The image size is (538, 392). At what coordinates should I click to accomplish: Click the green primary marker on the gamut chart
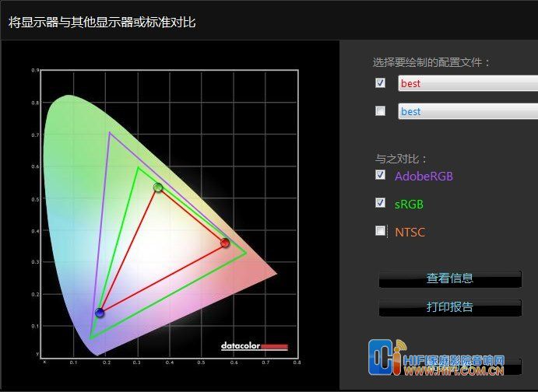pyautogui.click(x=158, y=187)
